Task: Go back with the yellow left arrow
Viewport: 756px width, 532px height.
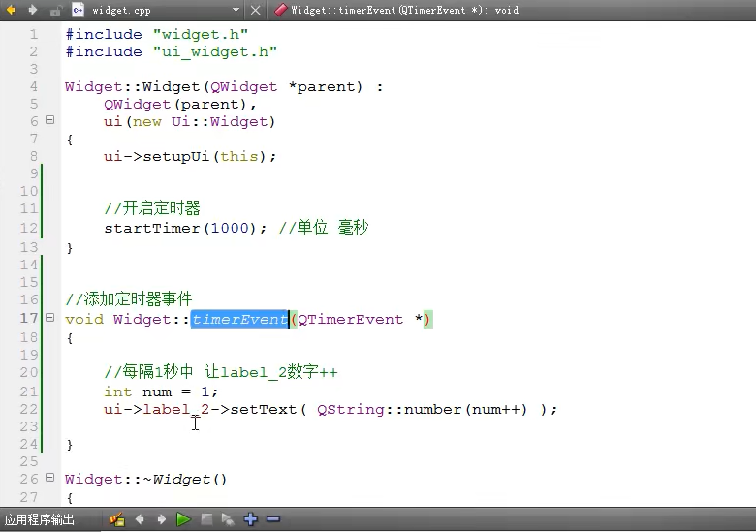Action: point(11,10)
